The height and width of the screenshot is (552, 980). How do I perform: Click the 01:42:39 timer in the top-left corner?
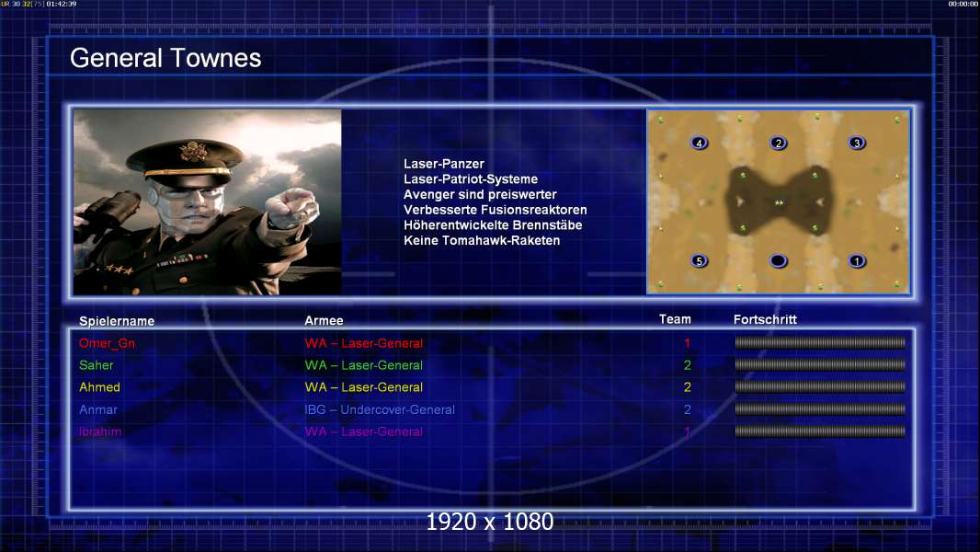(x=62, y=4)
